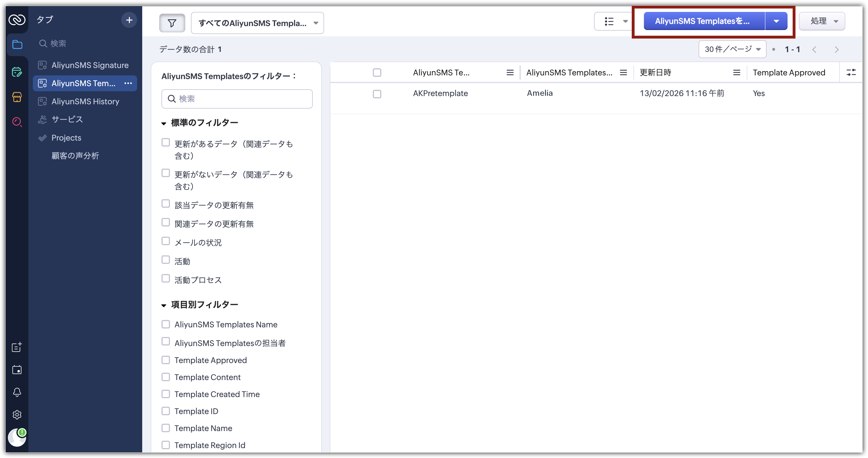The width and height of the screenshot is (868, 458).
Task: Open the すべてのAliyunSMS Templates view dropdown
Action: click(257, 23)
